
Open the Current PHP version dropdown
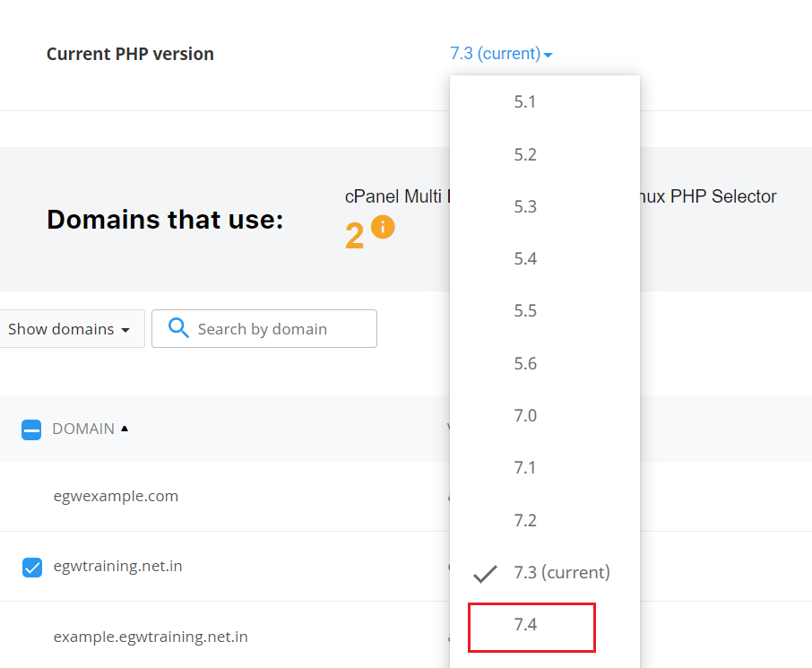tap(501, 54)
